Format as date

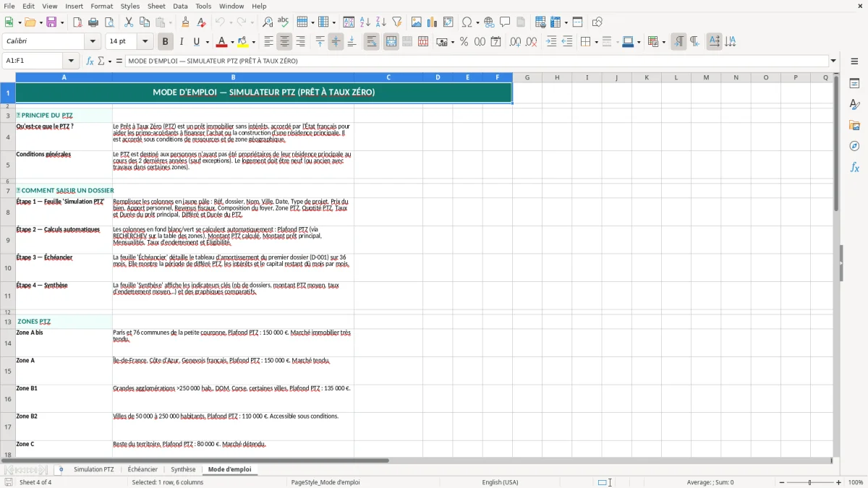tap(496, 42)
